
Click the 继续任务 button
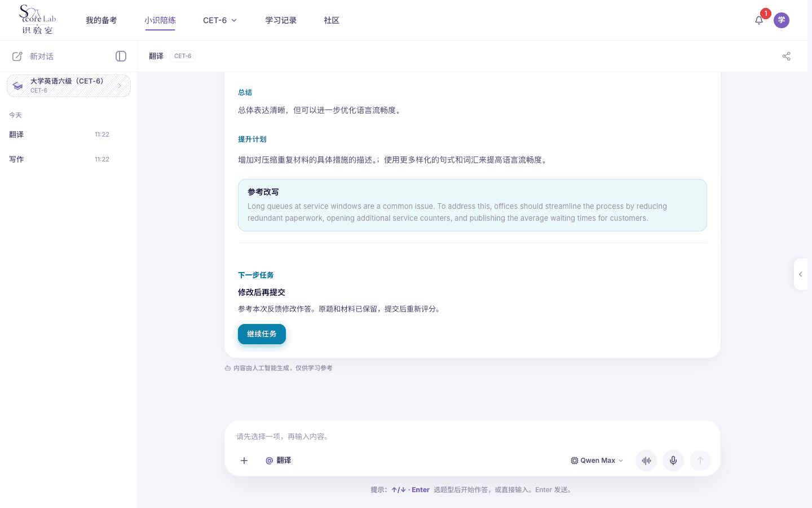(262, 334)
